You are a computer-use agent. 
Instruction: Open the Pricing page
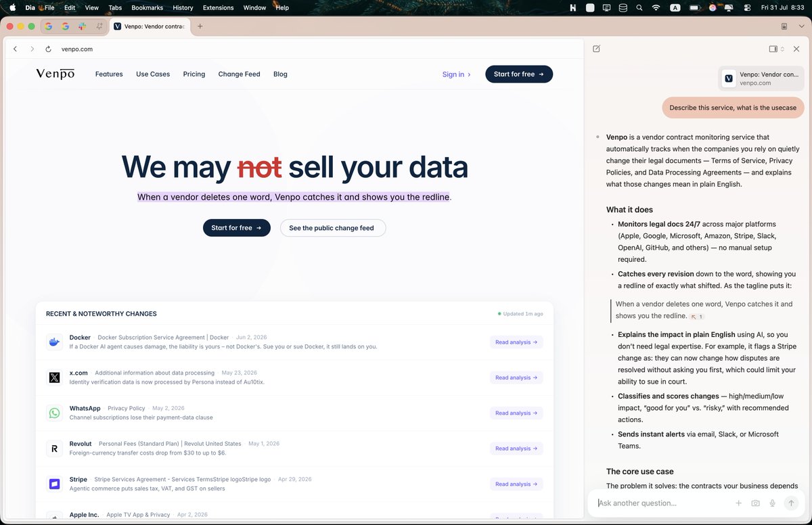pos(194,74)
